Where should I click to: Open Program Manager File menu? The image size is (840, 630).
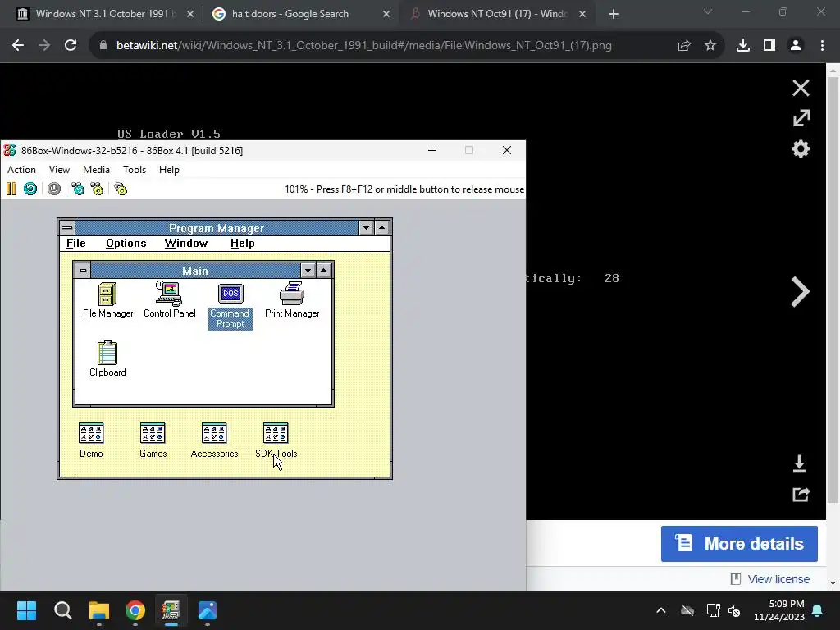(76, 243)
